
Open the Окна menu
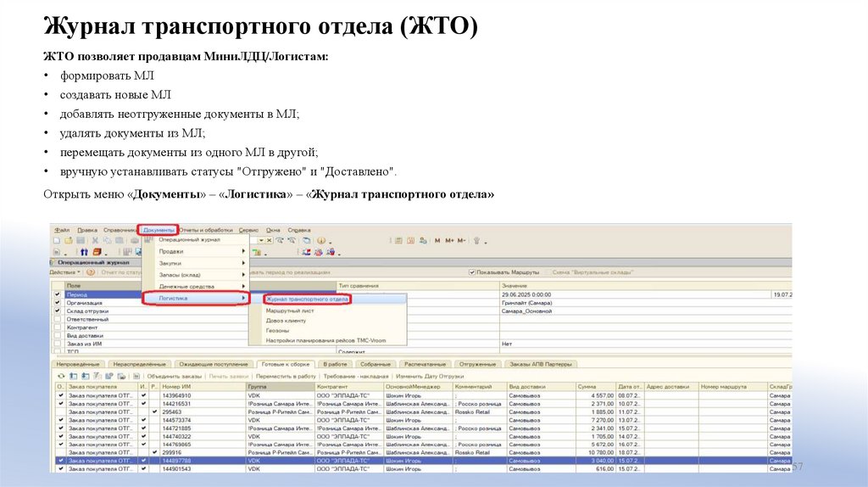(x=273, y=230)
